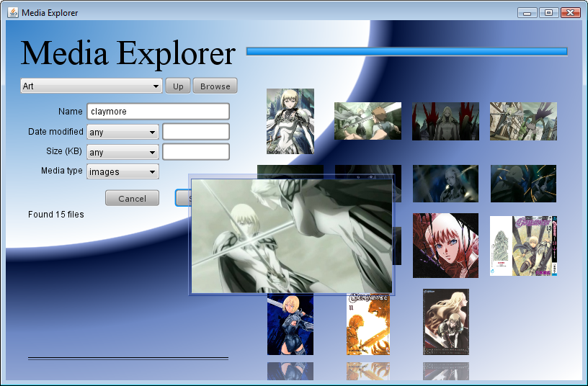Open the orange manga volume 11 cover
The width and height of the screenshot is (588, 386).
click(x=368, y=325)
